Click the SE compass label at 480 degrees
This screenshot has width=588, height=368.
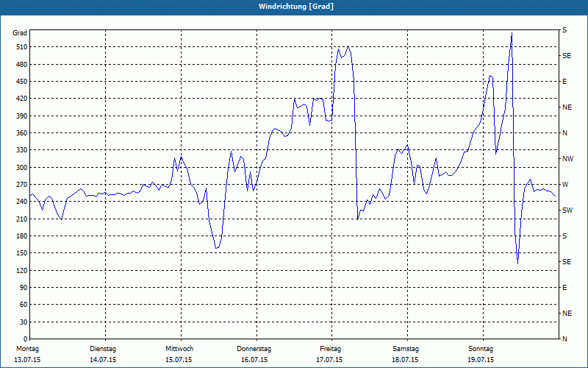pos(567,56)
